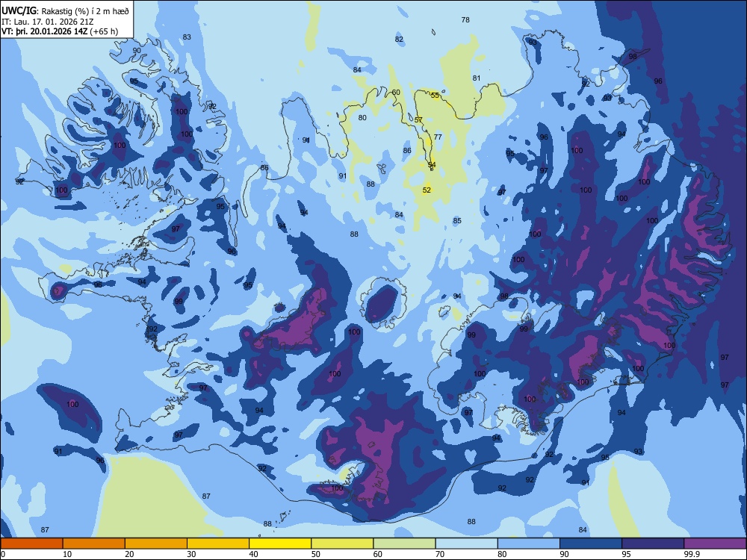Click the 'Rakastig (%) í 2 m hæð' label
Viewport: 747px width, 560px height.
click(x=85, y=11)
